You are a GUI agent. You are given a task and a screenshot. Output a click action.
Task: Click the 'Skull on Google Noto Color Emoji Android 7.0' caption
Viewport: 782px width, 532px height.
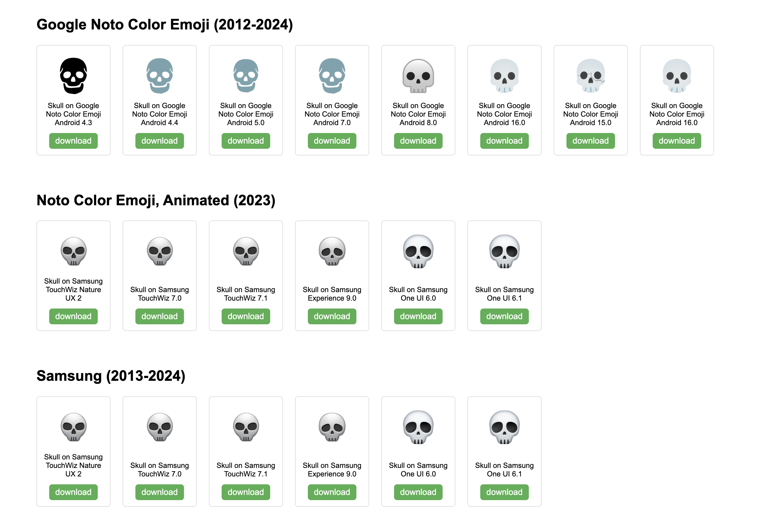coord(332,114)
